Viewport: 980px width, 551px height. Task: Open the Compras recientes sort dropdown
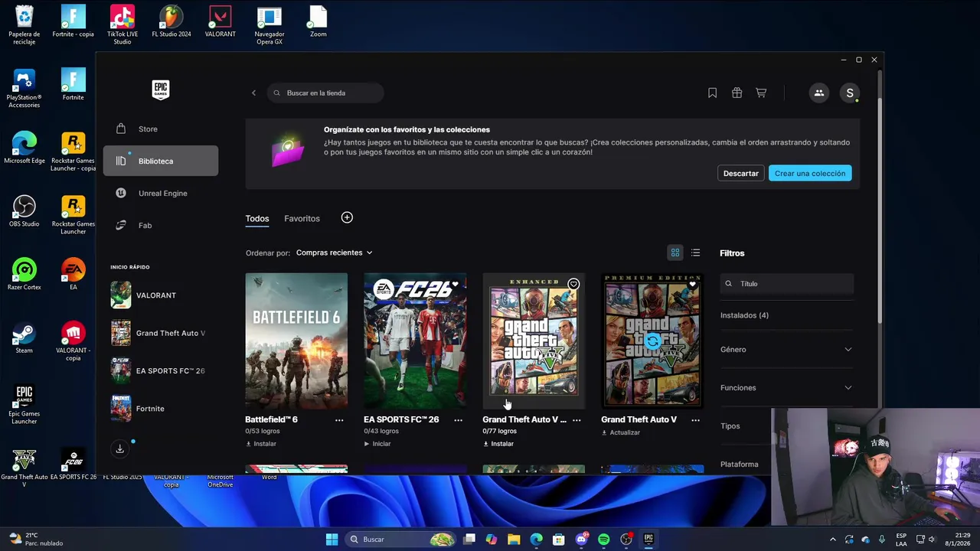[x=334, y=253]
